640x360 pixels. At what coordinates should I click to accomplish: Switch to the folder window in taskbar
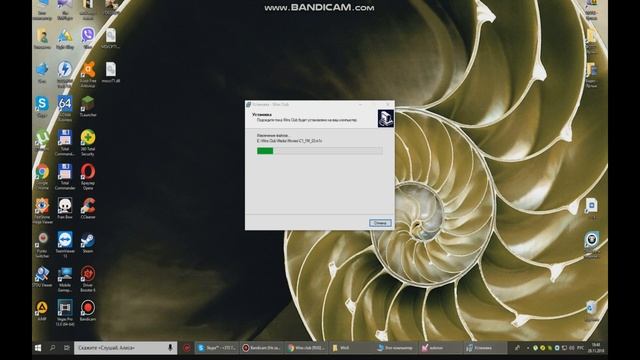(x=351, y=348)
